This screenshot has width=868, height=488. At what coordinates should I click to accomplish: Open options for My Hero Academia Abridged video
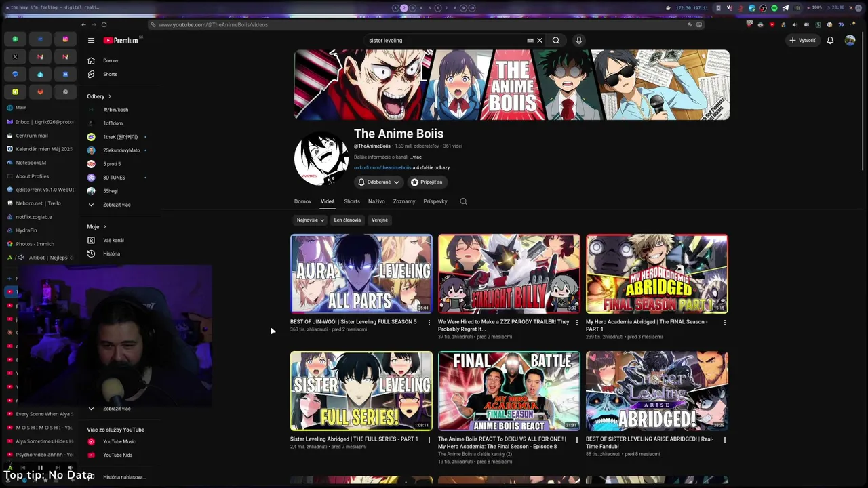tap(725, 323)
